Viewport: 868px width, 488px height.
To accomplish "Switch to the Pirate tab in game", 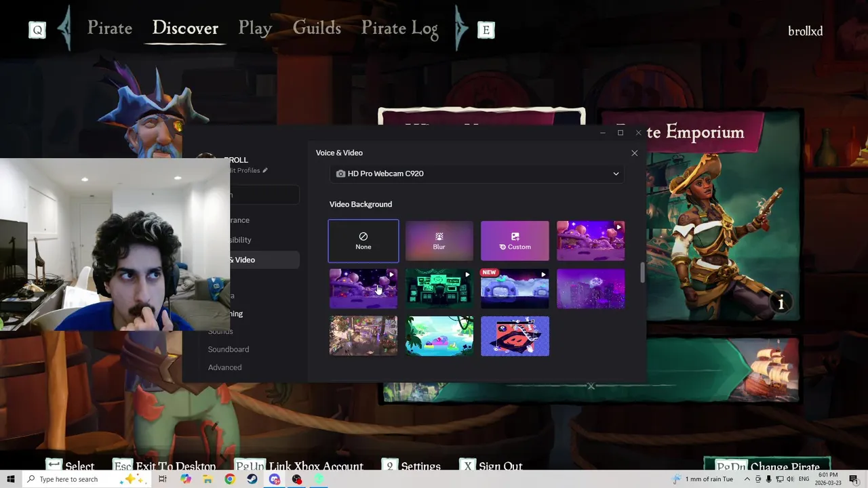I will (110, 28).
